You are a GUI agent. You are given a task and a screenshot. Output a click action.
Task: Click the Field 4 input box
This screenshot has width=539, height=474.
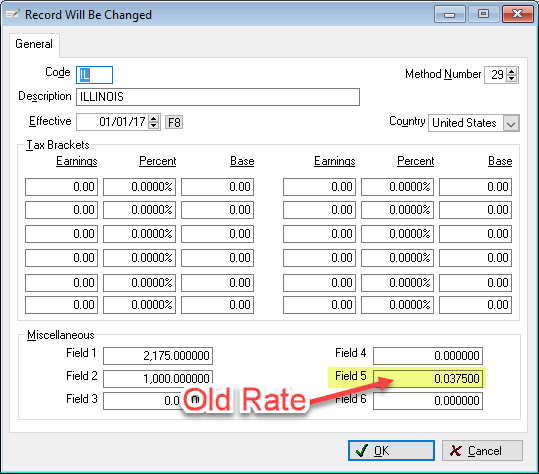click(x=428, y=356)
